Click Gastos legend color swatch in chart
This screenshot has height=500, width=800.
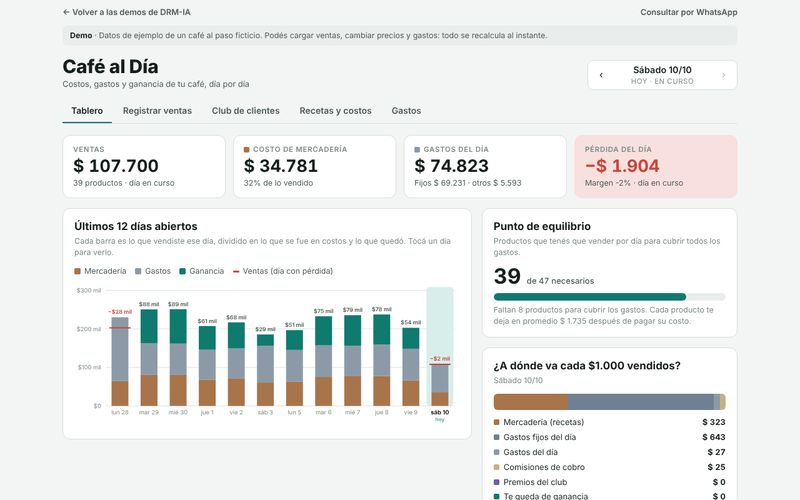tap(138, 271)
